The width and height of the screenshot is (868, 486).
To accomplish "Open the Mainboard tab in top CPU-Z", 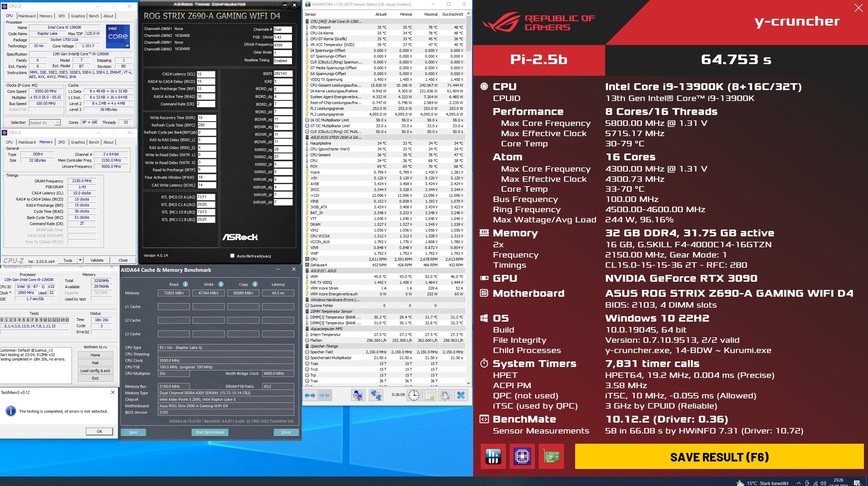I will [27, 16].
